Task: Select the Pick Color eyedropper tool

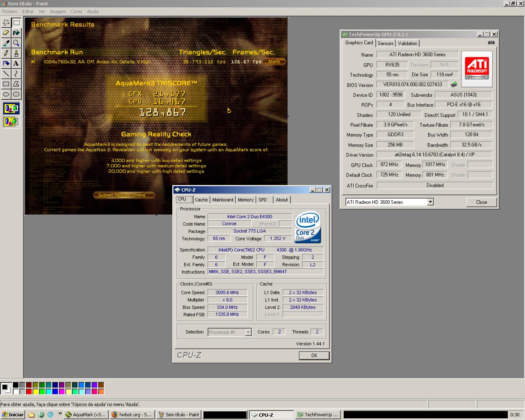Action: tap(6, 43)
